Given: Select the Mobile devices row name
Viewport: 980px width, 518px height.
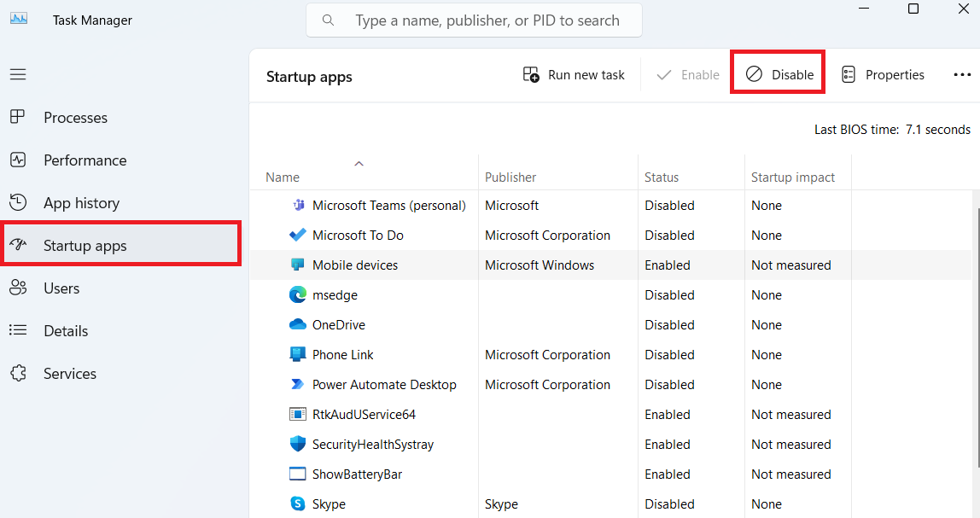Looking at the screenshot, I should 355,265.
